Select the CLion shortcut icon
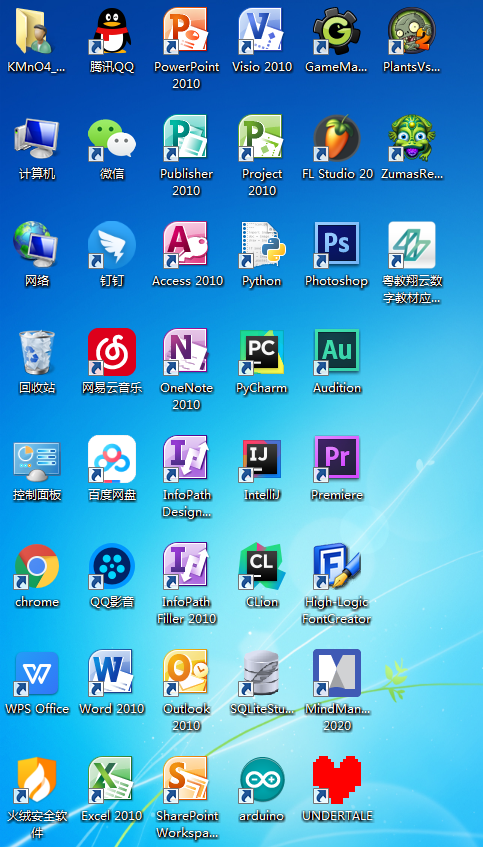The image size is (483, 847). click(x=261, y=566)
